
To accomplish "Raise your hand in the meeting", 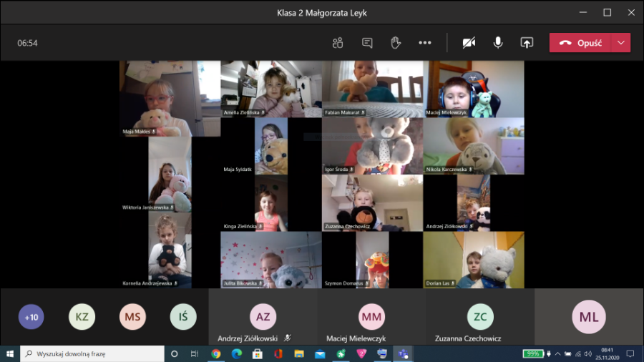I will point(396,43).
